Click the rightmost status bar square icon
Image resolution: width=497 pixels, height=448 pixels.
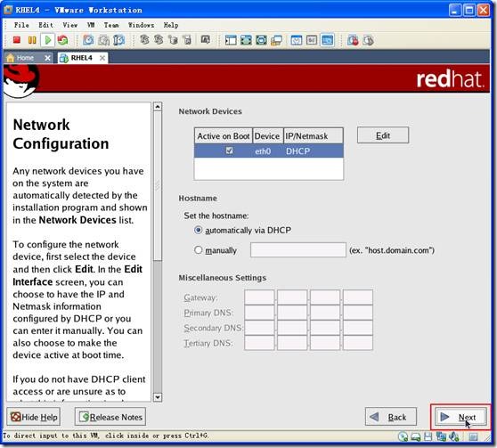[473, 437]
